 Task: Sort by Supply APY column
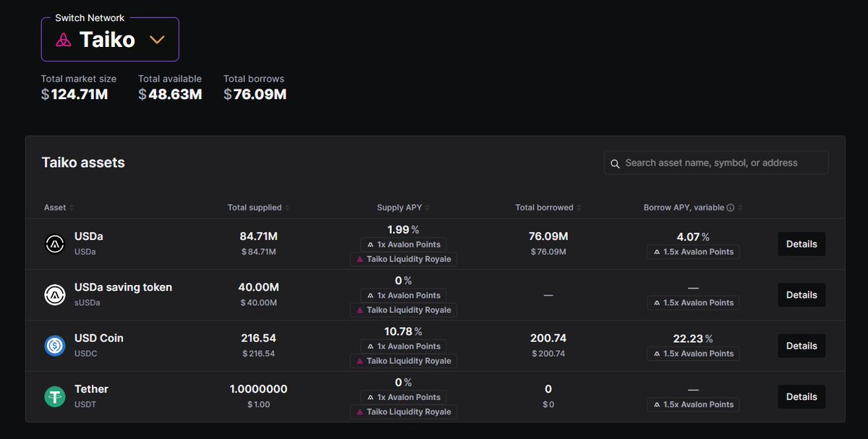point(404,208)
